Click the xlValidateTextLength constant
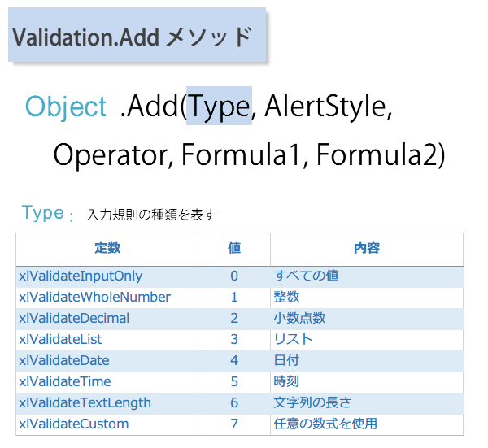Screen dimensions: 488x448 click(85, 402)
